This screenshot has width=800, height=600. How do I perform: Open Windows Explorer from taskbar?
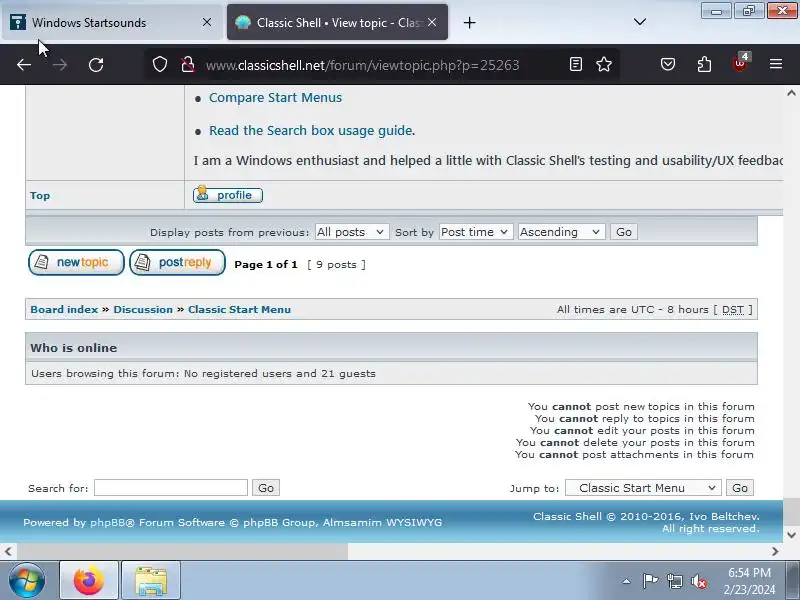(x=151, y=581)
